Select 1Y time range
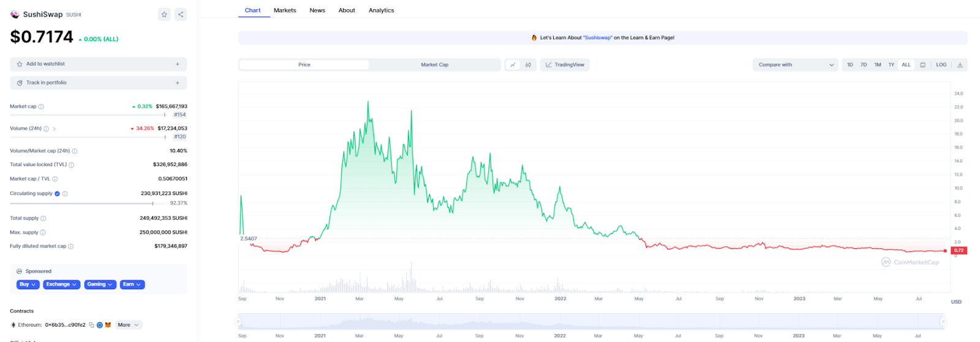Viewport: 980px width, 342px height. (891, 65)
